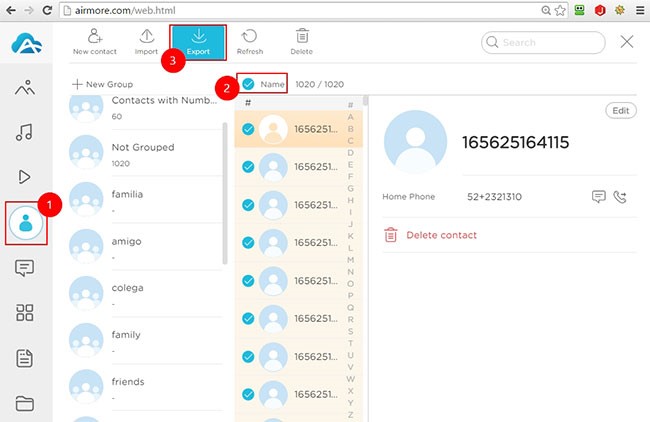This screenshot has width=650, height=422.
Task: Click Import in the toolbar
Action: coord(146,42)
